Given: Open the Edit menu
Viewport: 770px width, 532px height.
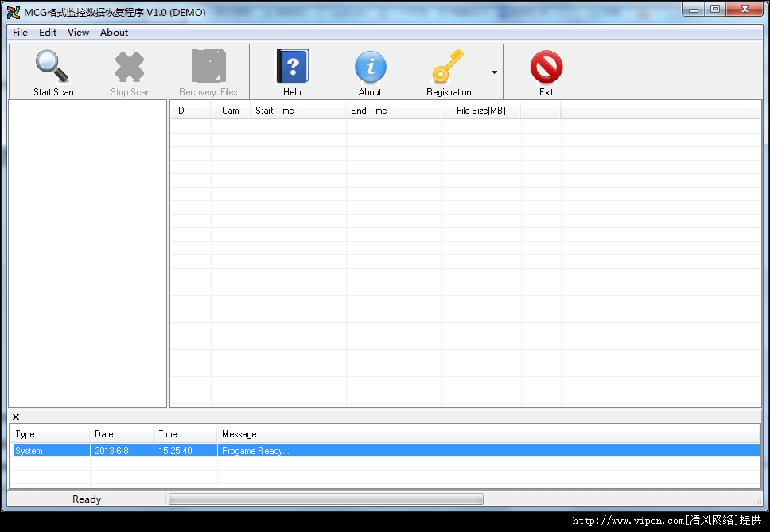Looking at the screenshot, I should [x=48, y=33].
